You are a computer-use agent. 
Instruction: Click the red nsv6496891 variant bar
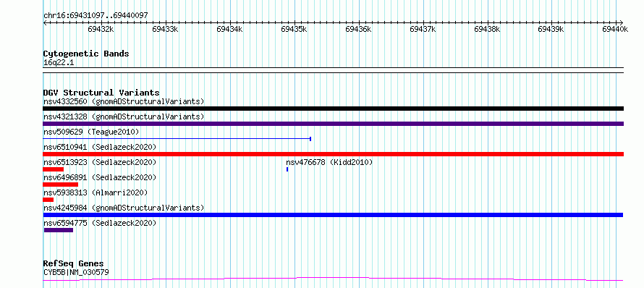click(60, 185)
